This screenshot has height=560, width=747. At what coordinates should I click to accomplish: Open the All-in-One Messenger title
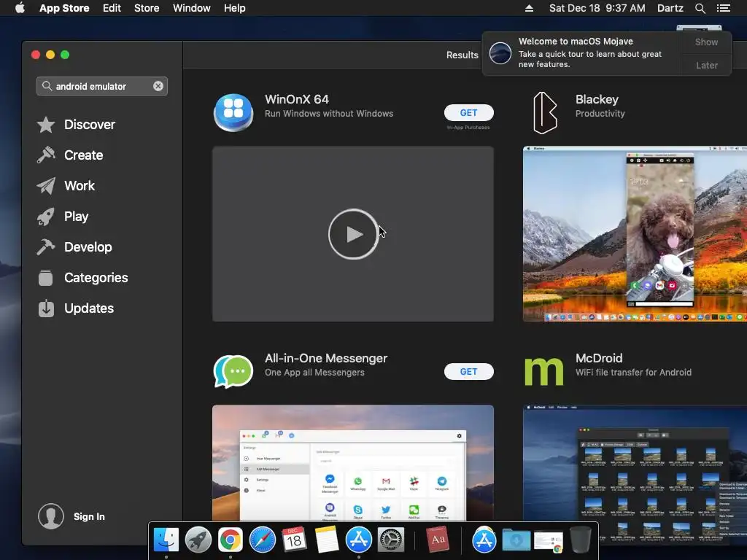[x=326, y=358]
